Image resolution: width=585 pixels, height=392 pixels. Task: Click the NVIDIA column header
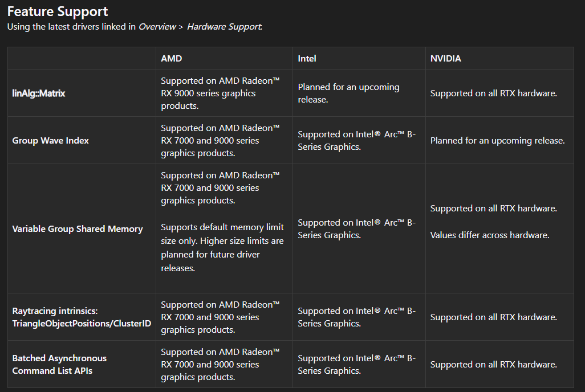[x=445, y=59]
